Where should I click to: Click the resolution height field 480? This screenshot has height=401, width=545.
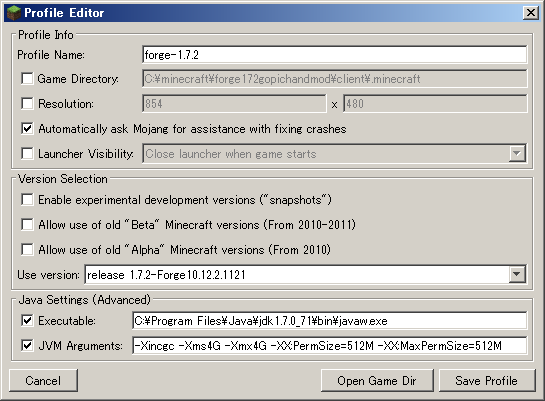click(x=435, y=104)
